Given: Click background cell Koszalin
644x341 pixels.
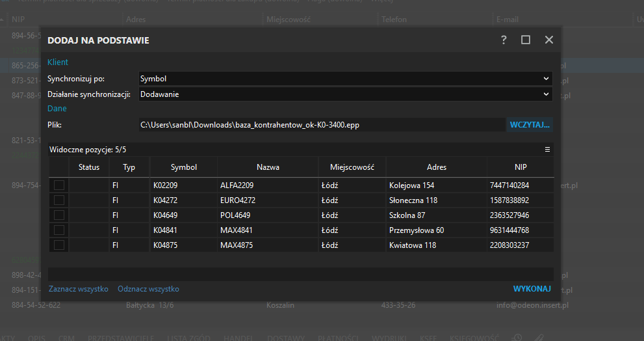Looking at the screenshot, I should (280, 305).
